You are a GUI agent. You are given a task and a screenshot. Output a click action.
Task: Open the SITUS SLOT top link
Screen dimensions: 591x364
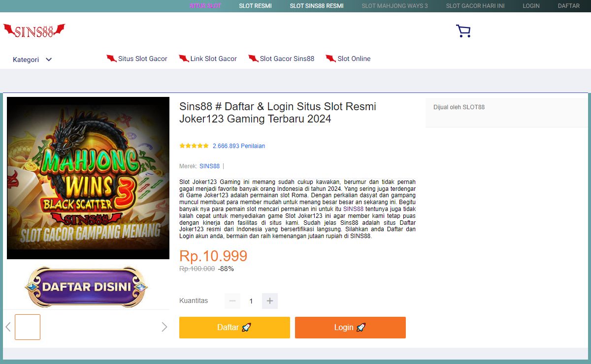coord(205,6)
